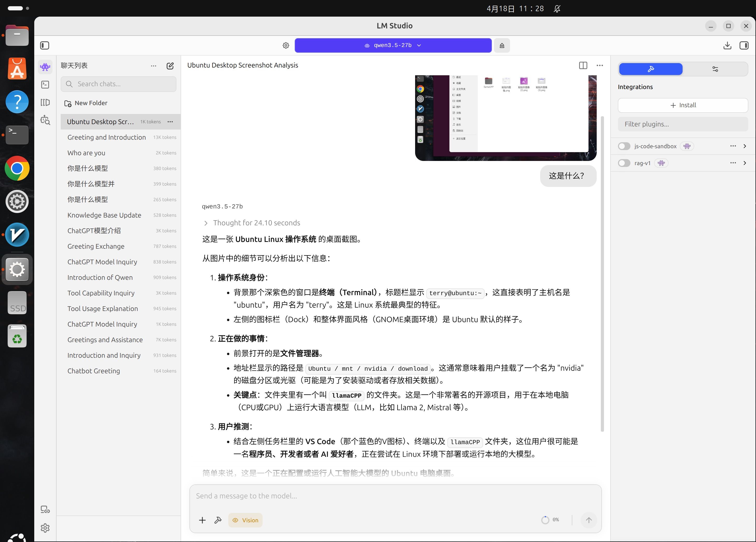Split the chat view

[x=583, y=65]
